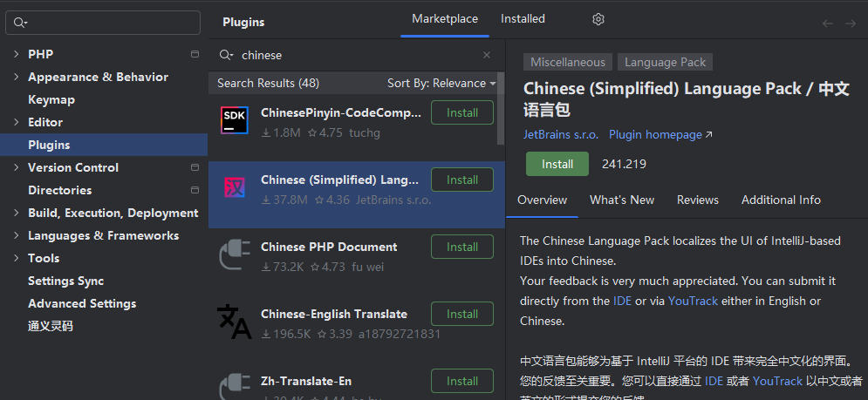Screen dimensions: 868x400
Task: Click the ChinesePinyin-CodeComp... title
Action: tap(341, 113)
